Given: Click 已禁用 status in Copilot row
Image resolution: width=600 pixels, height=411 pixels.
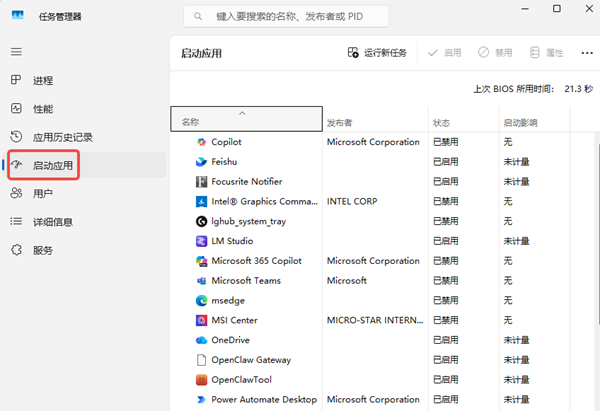Looking at the screenshot, I should tap(445, 142).
